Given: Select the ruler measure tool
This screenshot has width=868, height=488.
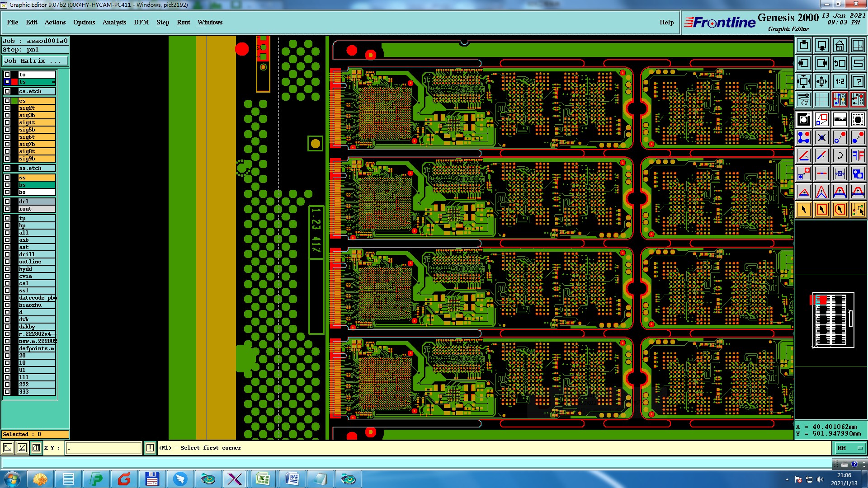Looking at the screenshot, I should pos(840,119).
